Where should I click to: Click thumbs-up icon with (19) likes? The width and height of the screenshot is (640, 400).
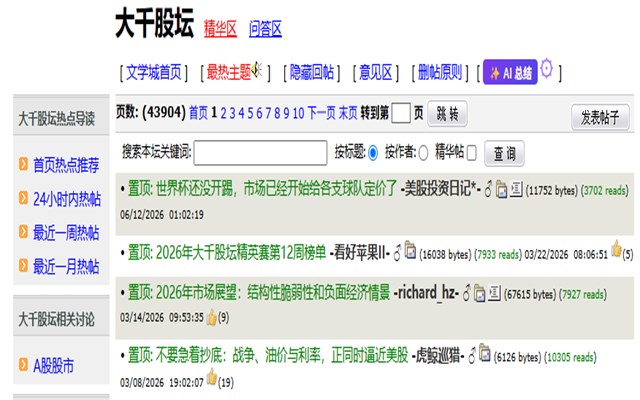211,376
